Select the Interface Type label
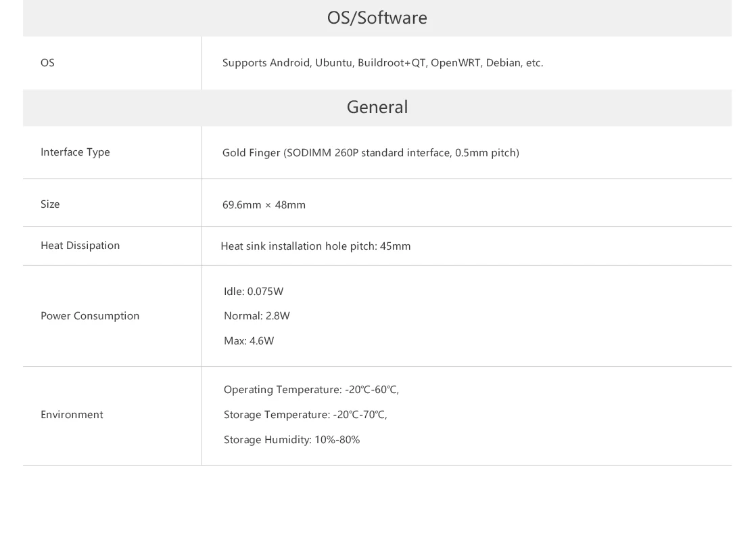Screen dimensions: 756x540 pyautogui.click(x=75, y=152)
